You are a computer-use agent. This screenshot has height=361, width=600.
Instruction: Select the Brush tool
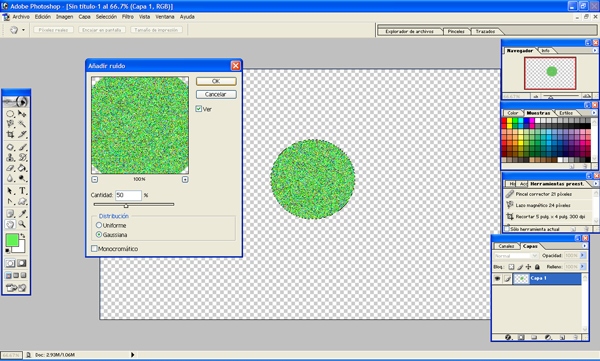22,147
